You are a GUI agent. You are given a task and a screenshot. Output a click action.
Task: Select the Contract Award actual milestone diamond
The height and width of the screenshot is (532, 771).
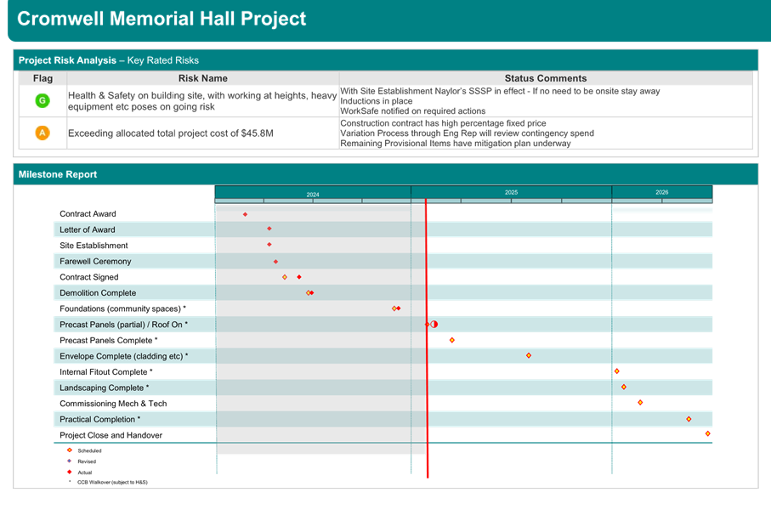(x=245, y=214)
